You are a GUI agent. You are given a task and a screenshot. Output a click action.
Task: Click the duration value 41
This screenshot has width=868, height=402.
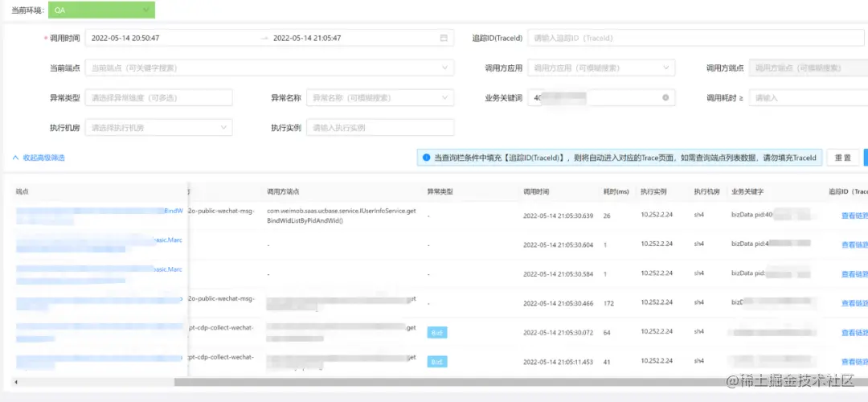607,362
